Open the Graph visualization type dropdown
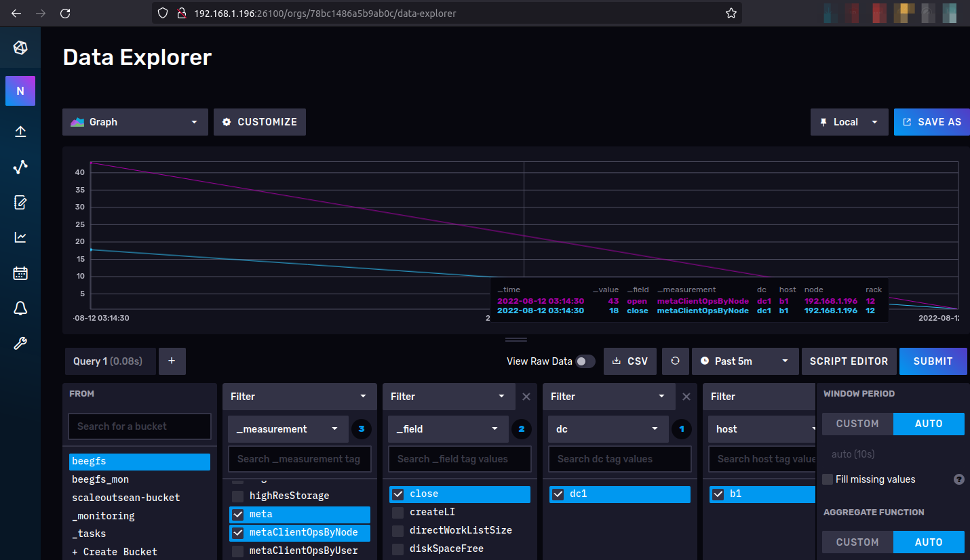The height and width of the screenshot is (560, 970). pyautogui.click(x=135, y=122)
